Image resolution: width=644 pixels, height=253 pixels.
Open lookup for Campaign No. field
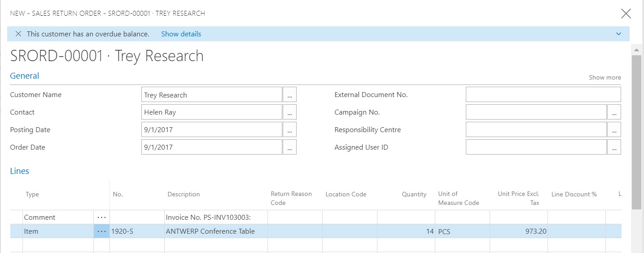pos(614,112)
